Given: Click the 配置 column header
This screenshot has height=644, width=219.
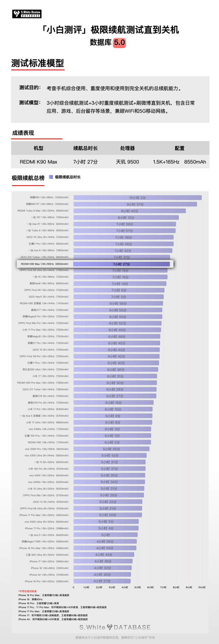Looking at the screenshot, I should 180,148.
